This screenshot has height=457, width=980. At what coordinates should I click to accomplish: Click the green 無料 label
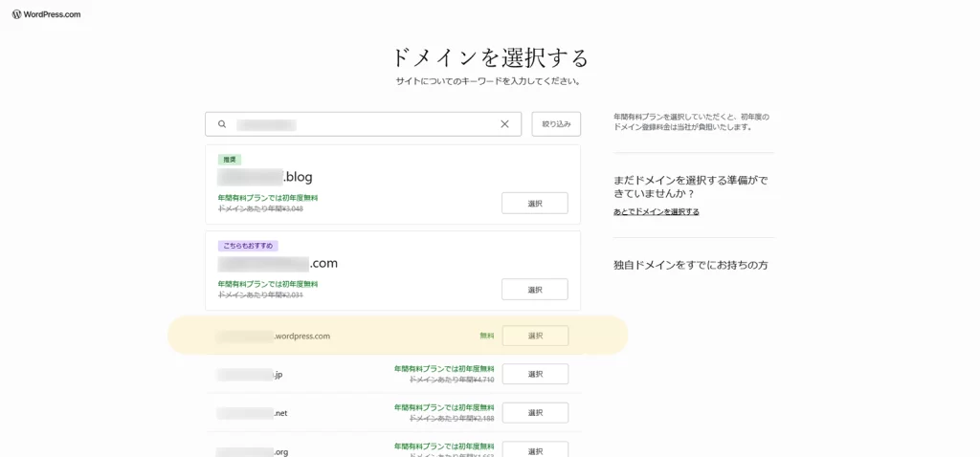tap(487, 336)
